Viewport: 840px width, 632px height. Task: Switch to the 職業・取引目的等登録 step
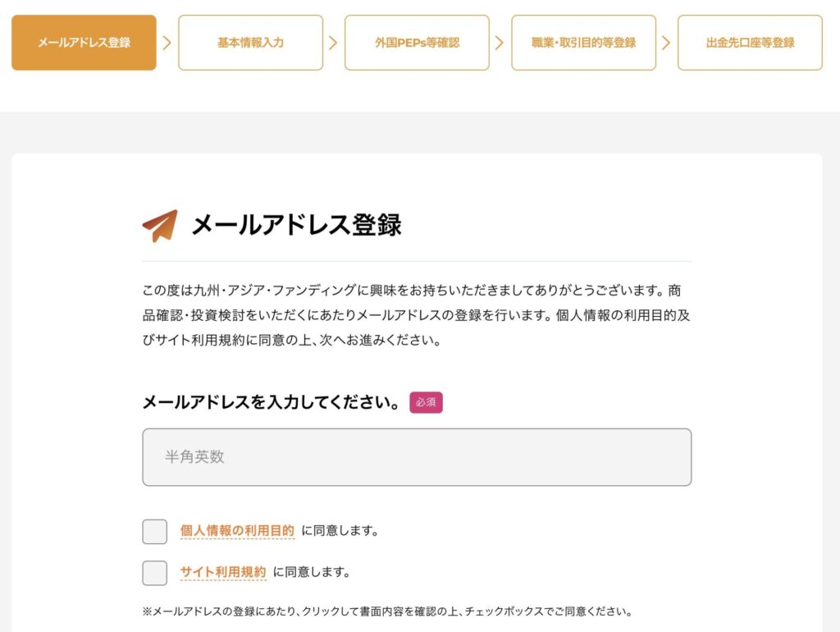tap(583, 43)
